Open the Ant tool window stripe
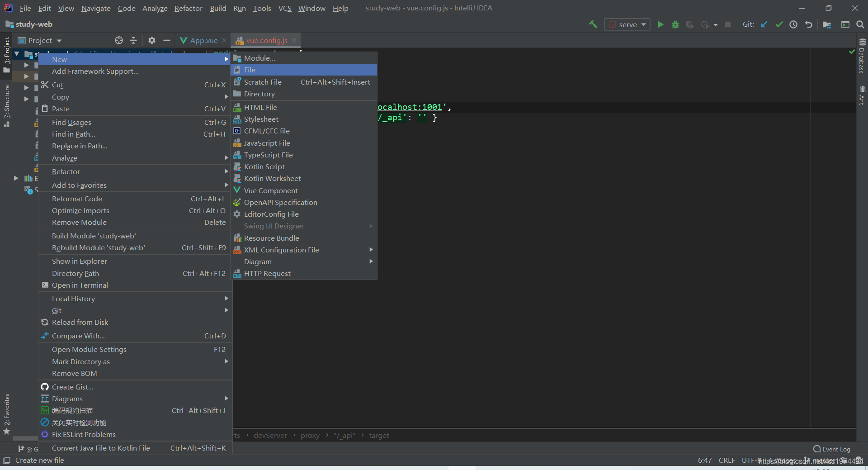The height and width of the screenshot is (470, 868). pos(862,95)
